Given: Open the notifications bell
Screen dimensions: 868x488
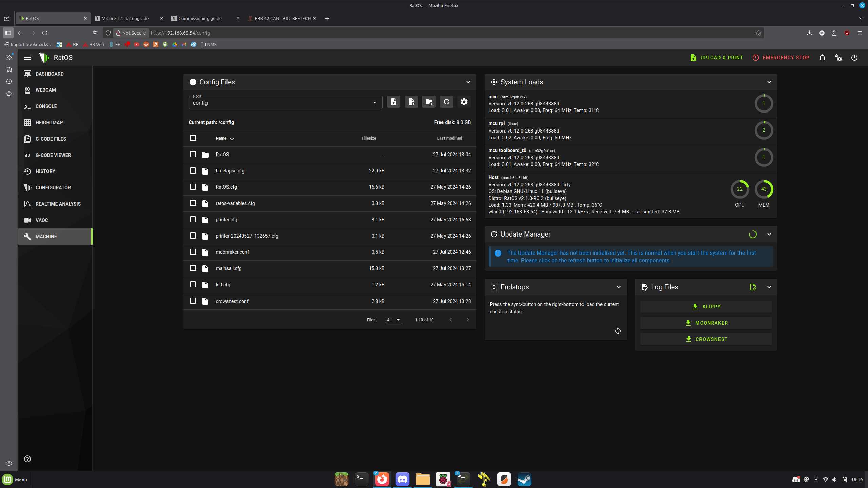Looking at the screenshot, I should click(x=822, y=58).
